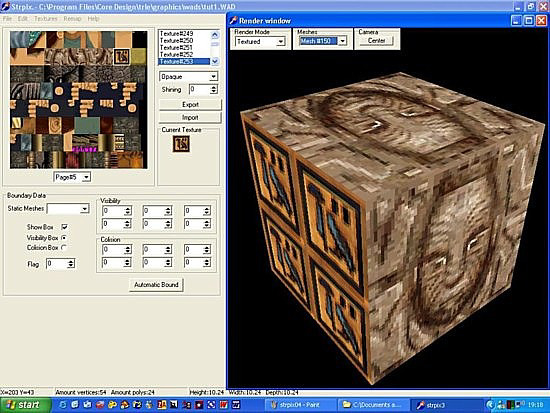550x413 pixels.
Task: Click the Height:10.24 status text
Action: [207, 392]
